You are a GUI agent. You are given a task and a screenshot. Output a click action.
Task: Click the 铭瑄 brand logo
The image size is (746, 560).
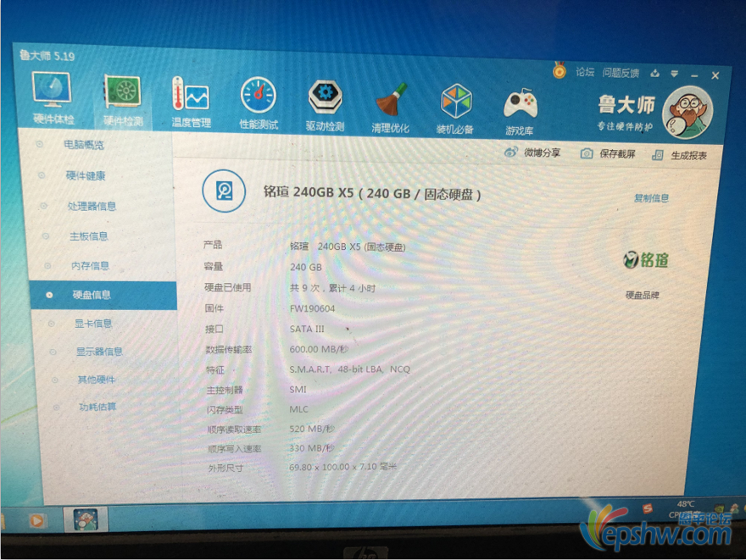pyautogui.click(x=646, y=259)
